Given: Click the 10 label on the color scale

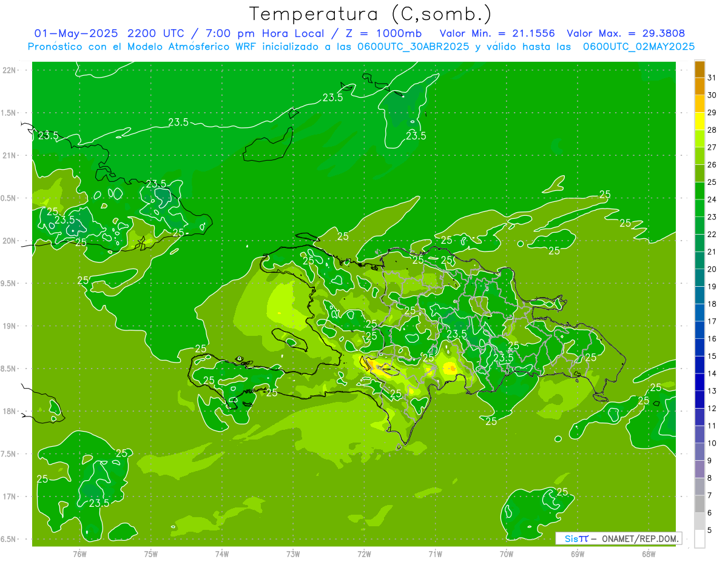Looking at the screenshot, I should (x=712, y=443).
